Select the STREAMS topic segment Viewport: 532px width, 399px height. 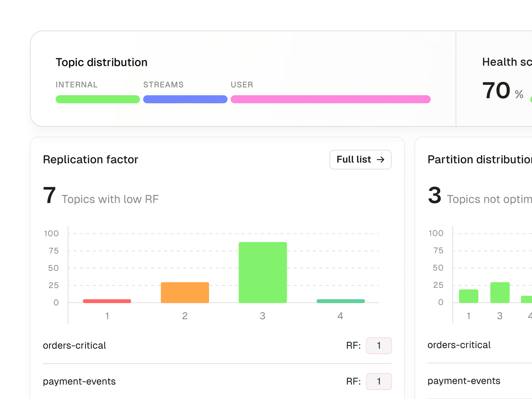pyautogui.click(x=185, y=99)
